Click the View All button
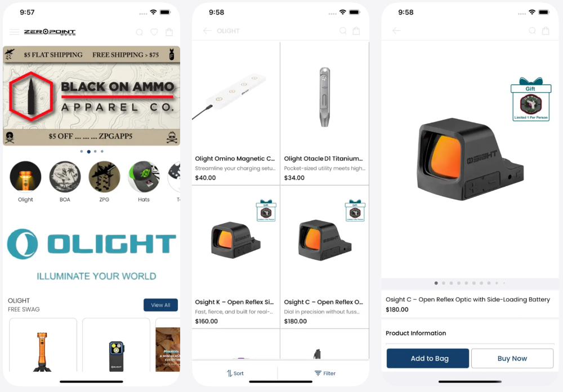 (160, 305)
